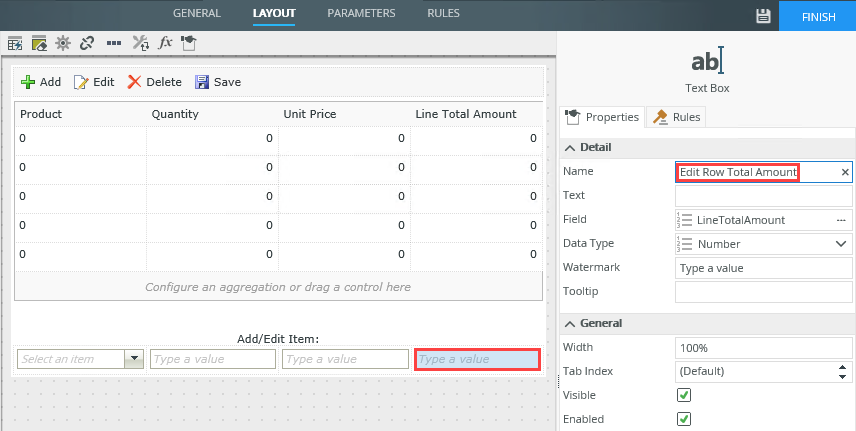Click the Finish button
This screenshot has width=856, height=431.
818,16
